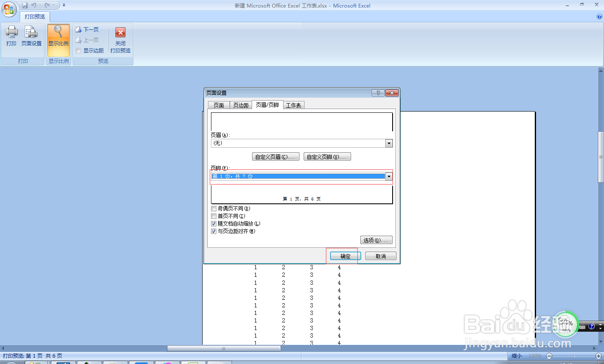Click the 打印 printer icon
Viewport: 604px width, 364px height.
pos(11,36)
